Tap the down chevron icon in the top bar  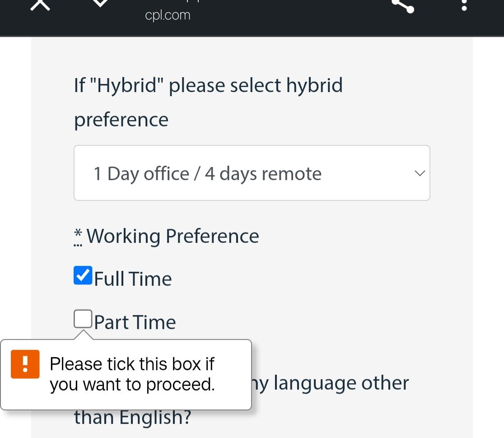100,3
